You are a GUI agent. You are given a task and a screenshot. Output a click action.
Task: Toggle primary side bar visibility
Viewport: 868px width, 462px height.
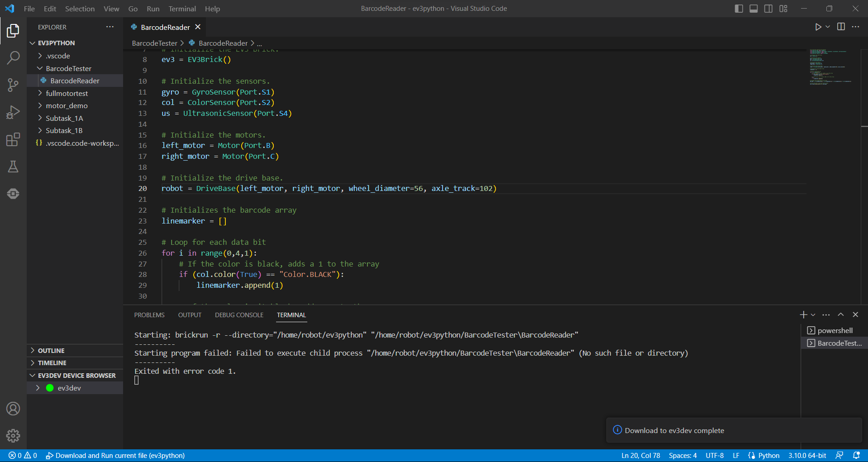pos(739,9)
